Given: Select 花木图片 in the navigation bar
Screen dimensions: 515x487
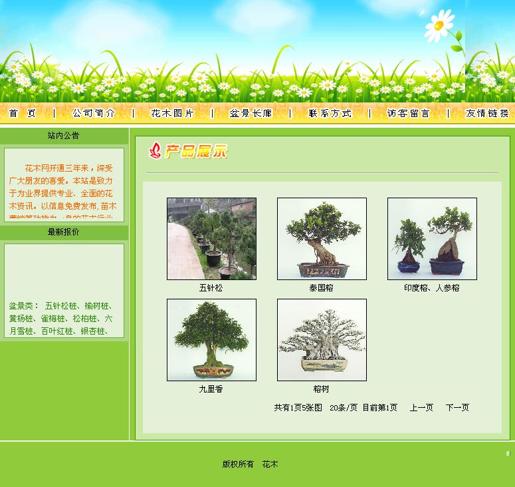Looking at the screenshot, I should point(172,113).
